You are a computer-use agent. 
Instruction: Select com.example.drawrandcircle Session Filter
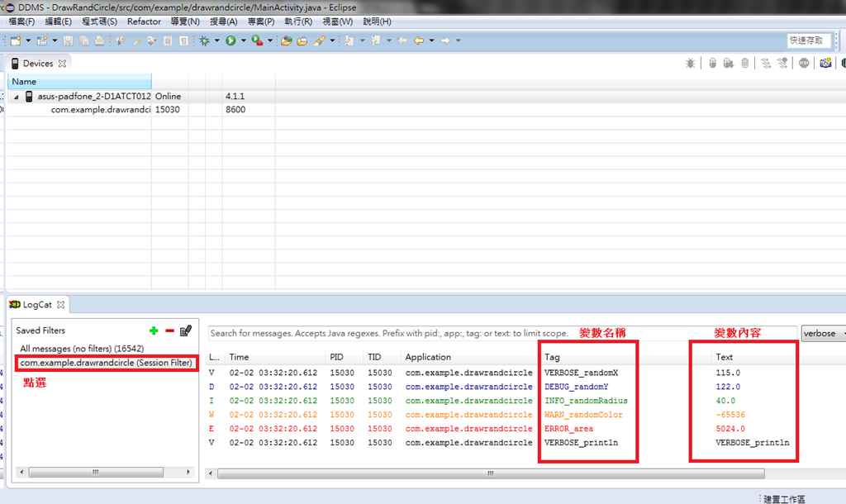[106, 363]
